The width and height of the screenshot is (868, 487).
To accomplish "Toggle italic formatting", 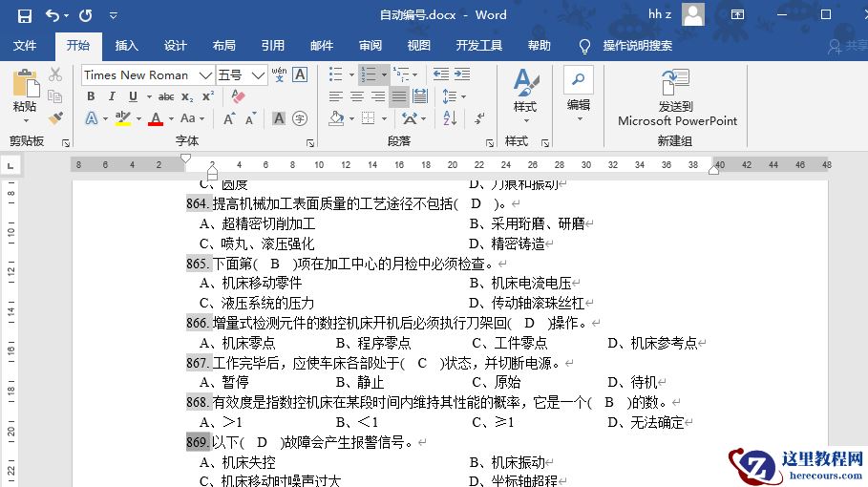I will click(x=112, y=96).
